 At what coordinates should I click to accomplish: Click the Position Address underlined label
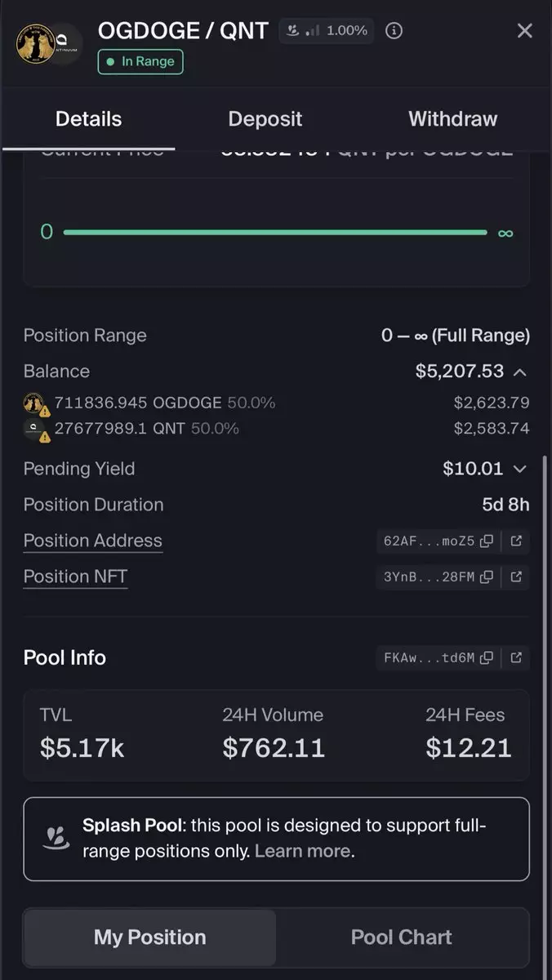(93, 541)
